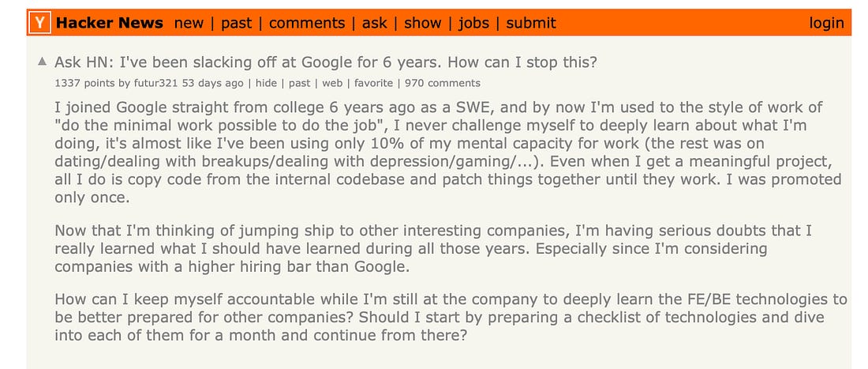Open the Hacker News home link

110,23
